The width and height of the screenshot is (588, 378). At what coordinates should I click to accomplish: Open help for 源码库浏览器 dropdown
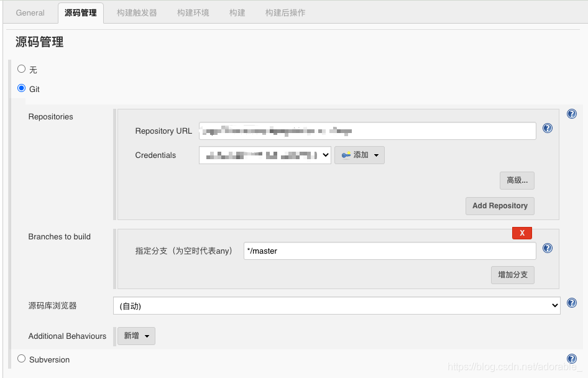click(x=571, y=303)
